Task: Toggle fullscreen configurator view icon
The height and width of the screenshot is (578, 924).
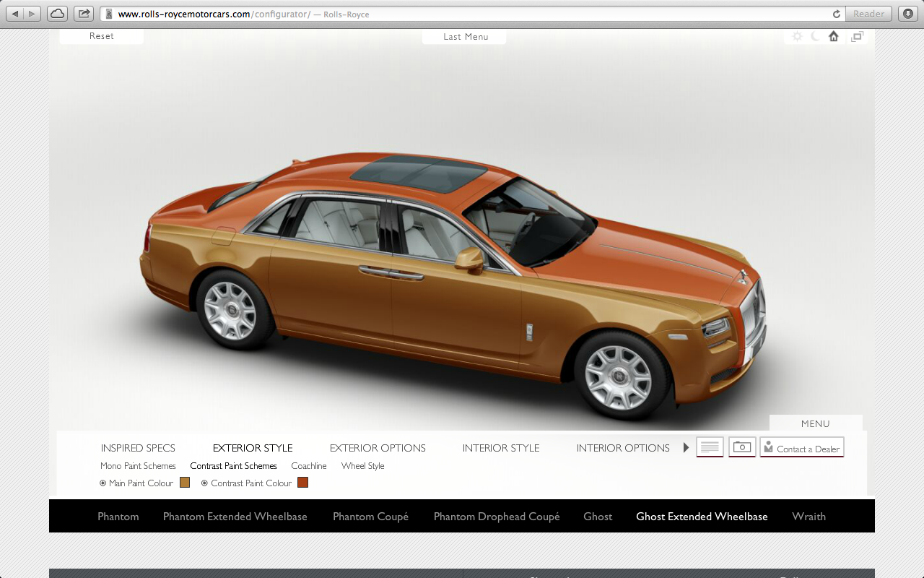Action: pos(857,36)
